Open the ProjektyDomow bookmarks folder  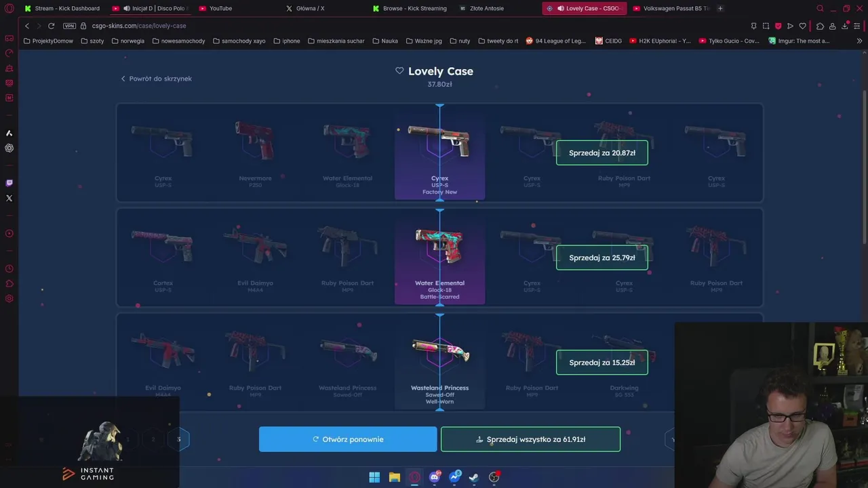click(x=48, y=41)
